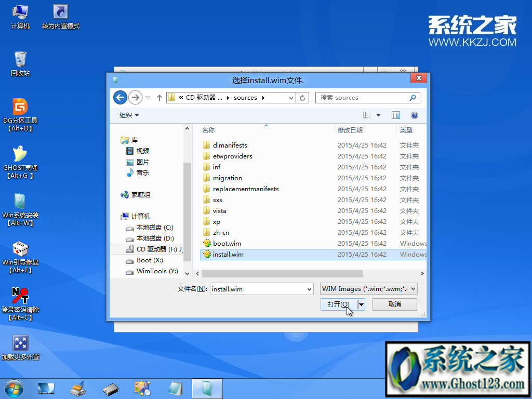Select 本地磁盘 (C:) in the navigation pane

click(152, 228)
